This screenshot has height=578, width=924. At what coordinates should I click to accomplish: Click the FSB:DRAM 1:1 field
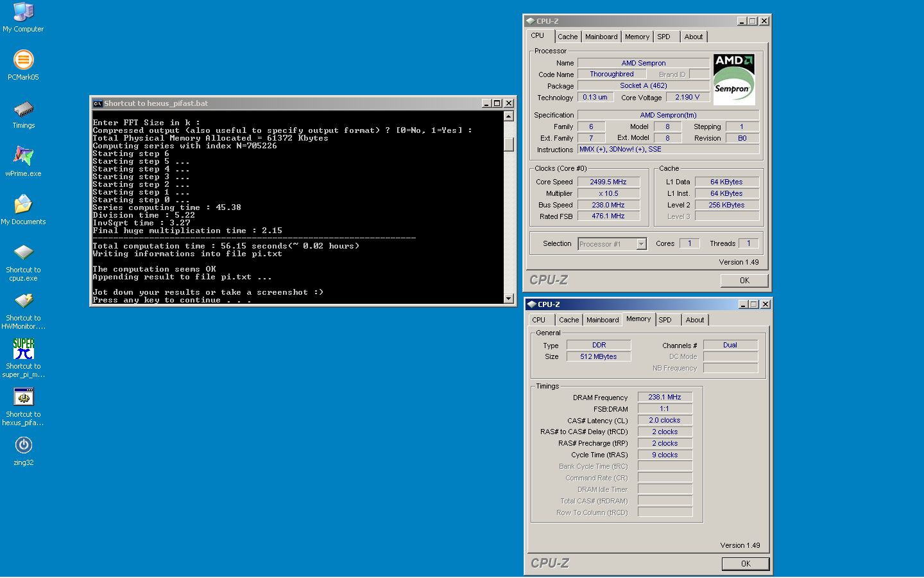point(665,408)
